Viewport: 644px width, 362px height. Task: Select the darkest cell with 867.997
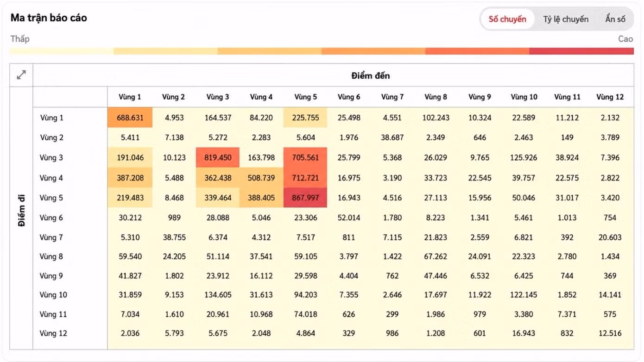click(305, 198)
